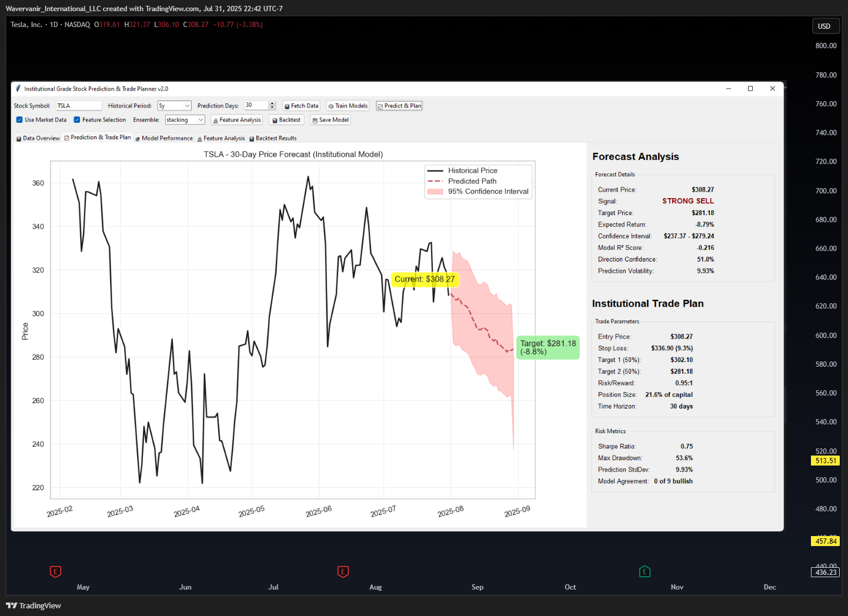Toggle the Feature Selection checkbox
848x616 pixels.
(x=77, y=120)
